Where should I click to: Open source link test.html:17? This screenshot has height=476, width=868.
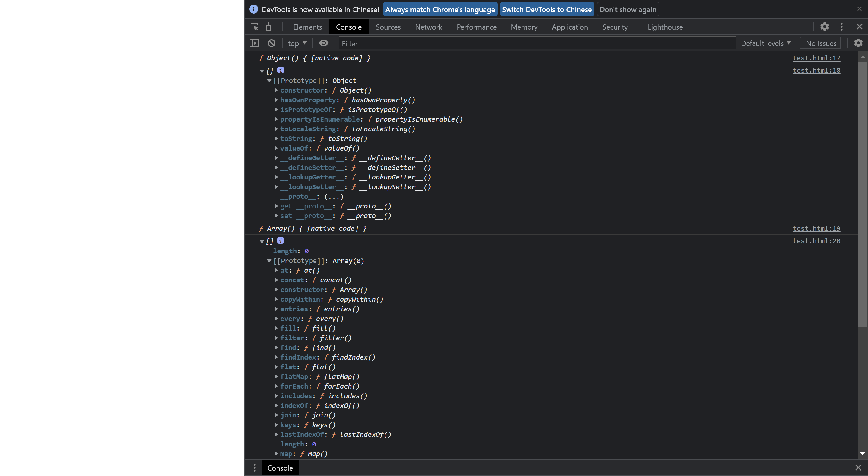coord(816,58)
